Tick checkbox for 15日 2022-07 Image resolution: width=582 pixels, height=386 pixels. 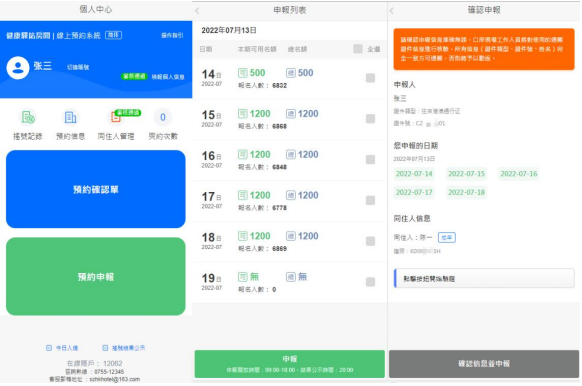pyautogui.click(x=370, y=119)
